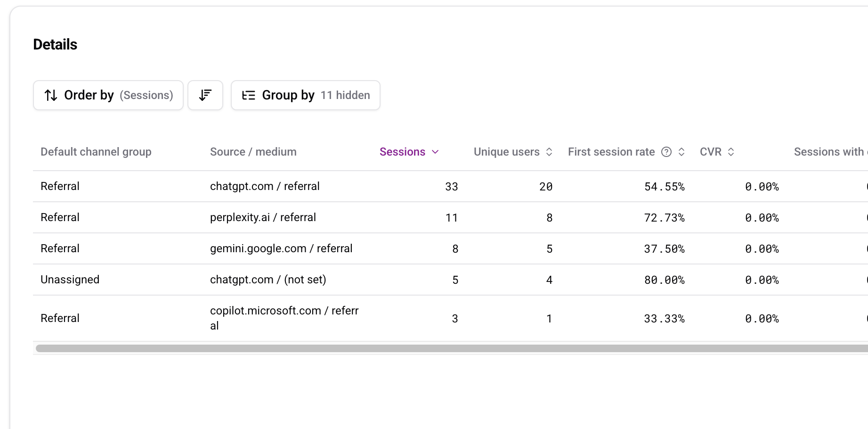This screenshot has width=868, height=429.
Task: Sort by the CVR column header
Action: click(x=711, y=152)
